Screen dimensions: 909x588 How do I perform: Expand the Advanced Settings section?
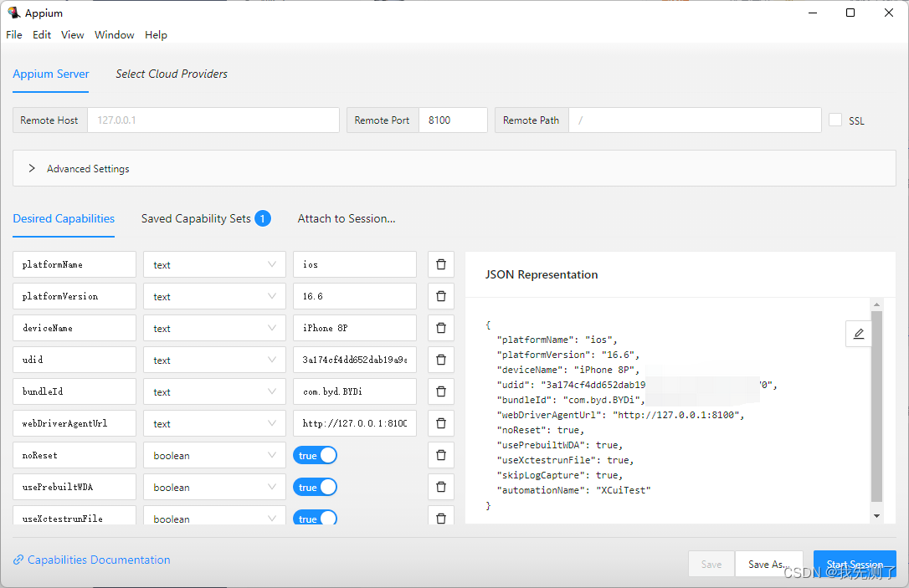tap(32, 168)
